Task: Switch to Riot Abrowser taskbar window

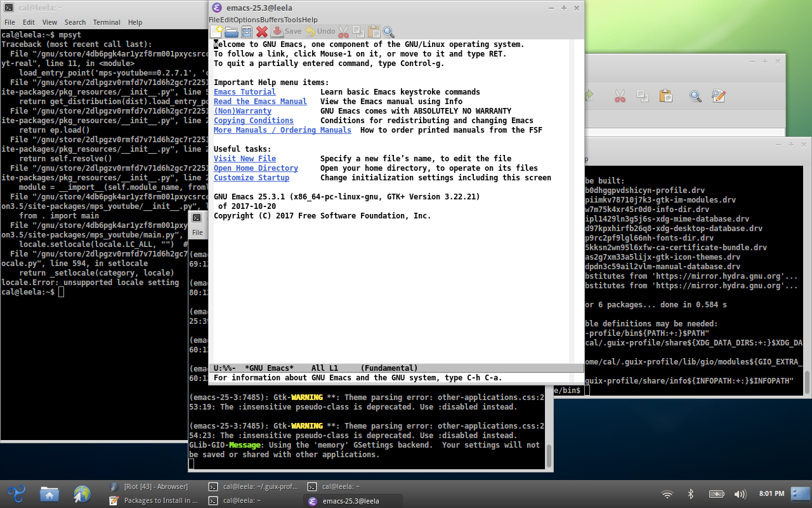Action: 155,486
